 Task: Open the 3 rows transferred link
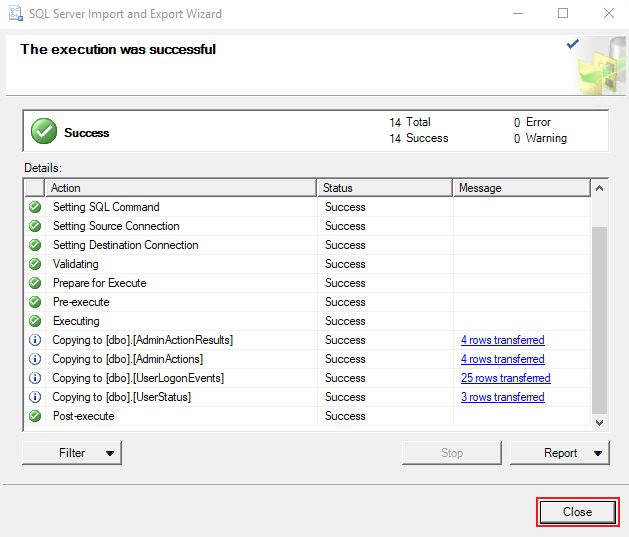click(x=502, y=397)
